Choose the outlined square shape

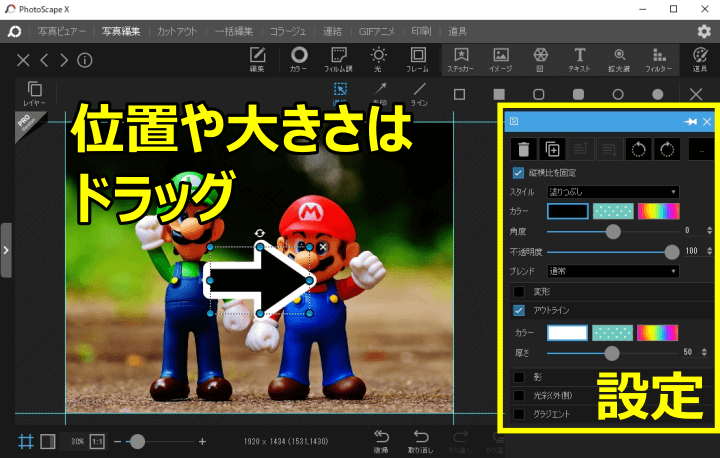click(x=459, y=95)
